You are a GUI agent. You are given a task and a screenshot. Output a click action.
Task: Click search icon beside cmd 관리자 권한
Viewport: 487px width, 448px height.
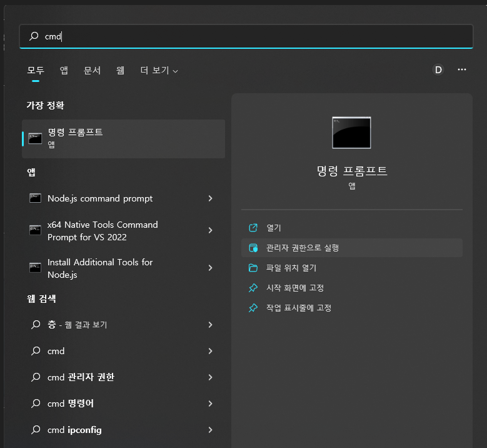pos(36,377)
